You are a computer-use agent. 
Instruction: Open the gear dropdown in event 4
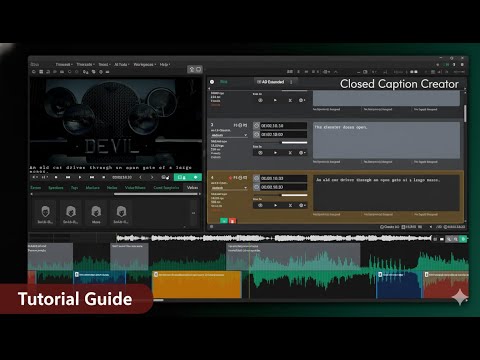tap(302, 205)
